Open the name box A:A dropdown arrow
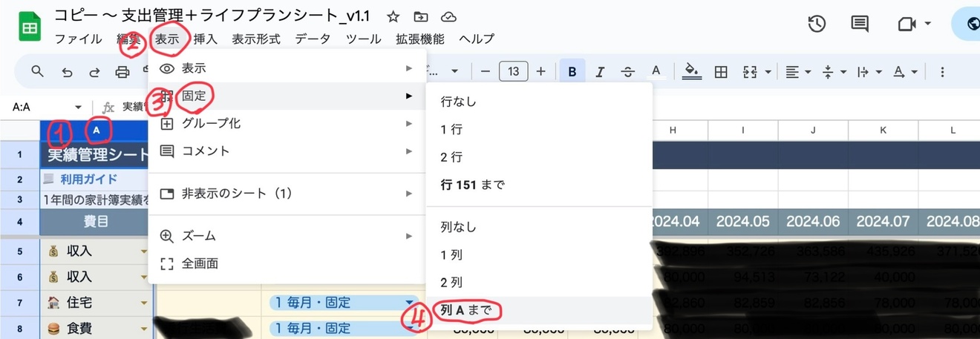 [78, 108]
